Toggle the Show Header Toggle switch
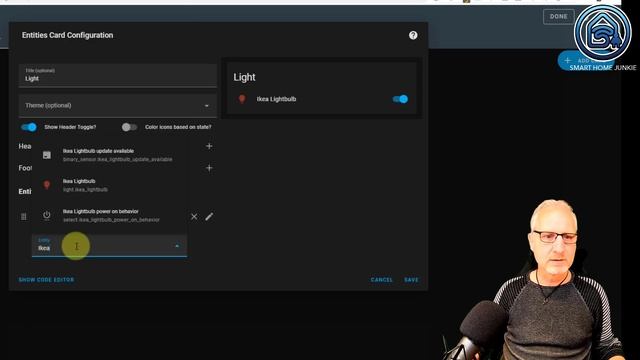The image size is (640, 360). (x=29, y=127)
